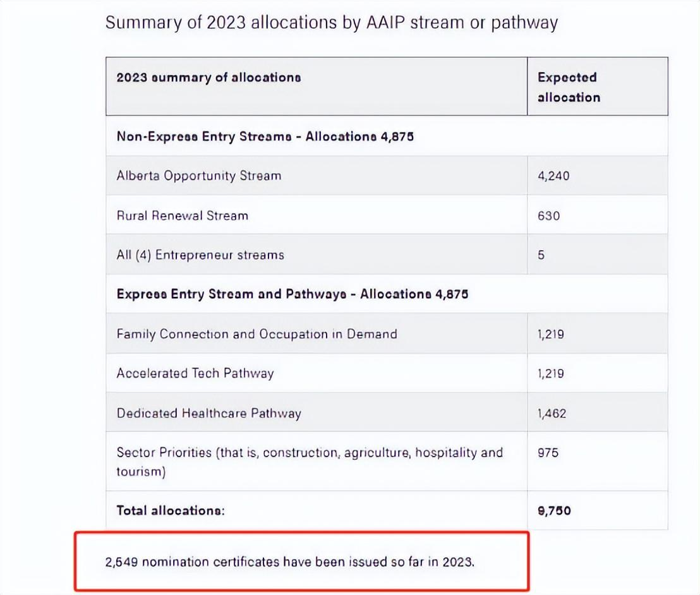The width and height of the screenshot is (700, 595).
Task: Click the All (4) Entrepreneur streams label
Action: point(200,255)
